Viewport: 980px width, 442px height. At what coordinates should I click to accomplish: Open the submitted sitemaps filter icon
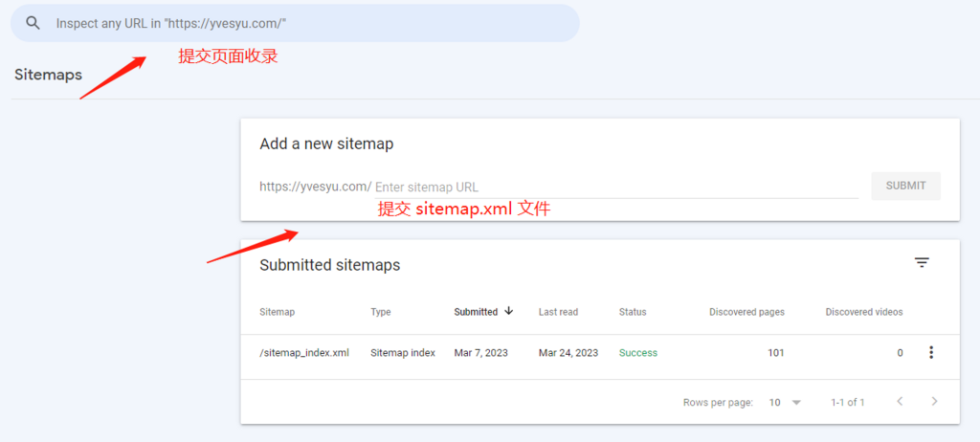point(922,262)
